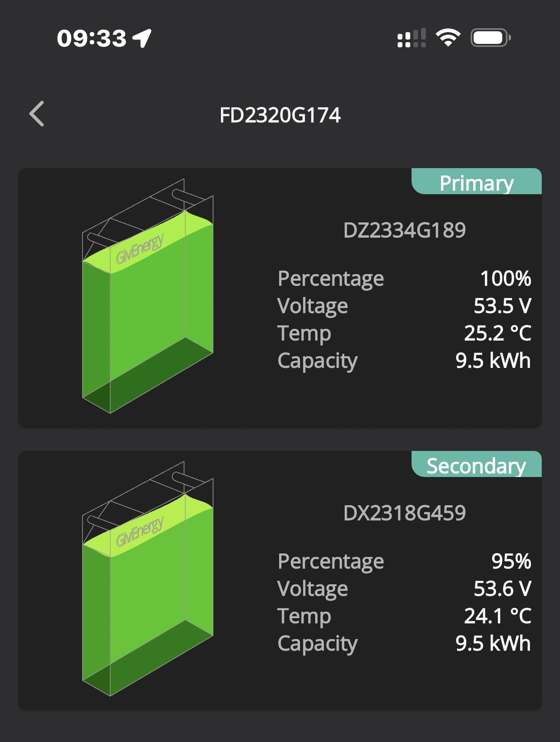Image resolution: width=560 pixels, height=742 pixels.
Task: Tap the location arrow icon
Action: click(x=142, y=38)
